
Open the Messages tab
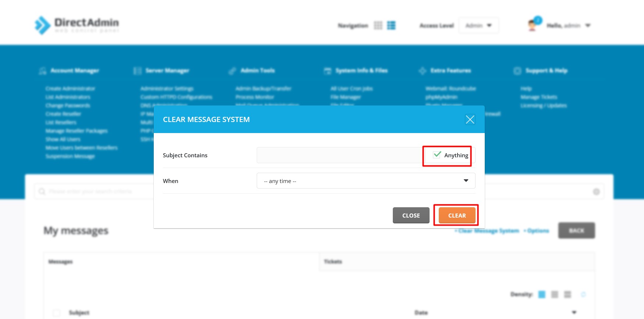click(61, 262)
